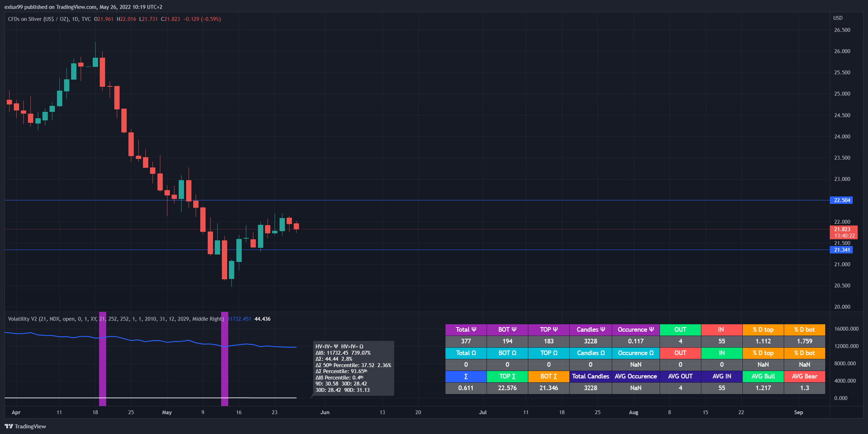The width and height of the screenshot is (868, 434).
Task: Click the USD currency label
Action: pyautogui.click(x=838, y=18)
